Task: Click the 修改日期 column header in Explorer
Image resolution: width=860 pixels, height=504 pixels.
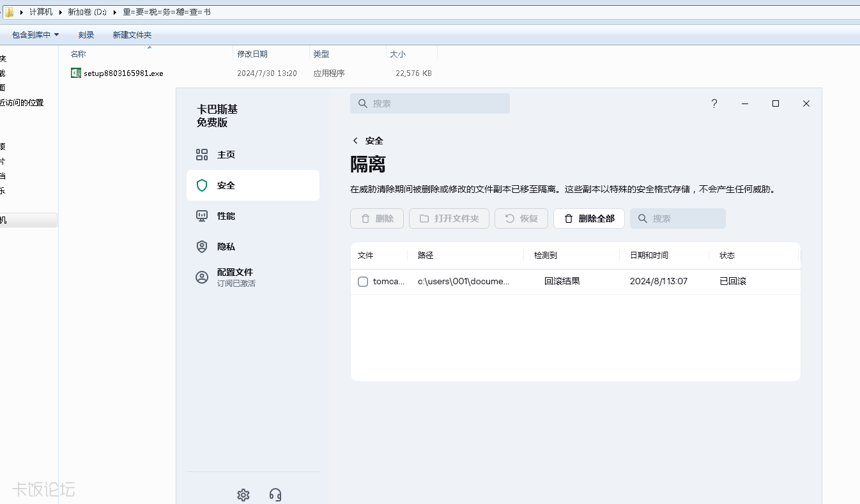Action: click(252, 54)
